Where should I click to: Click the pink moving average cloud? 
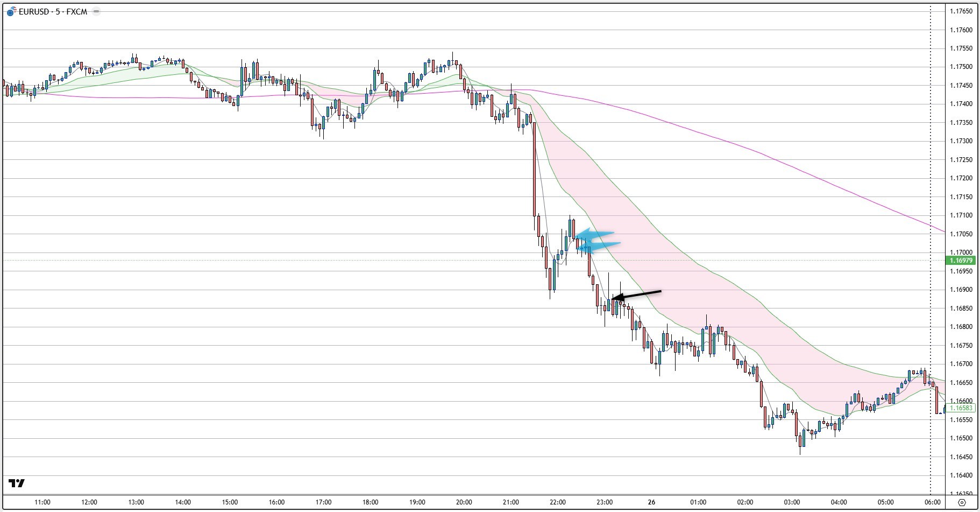click(x=672, y=242)
